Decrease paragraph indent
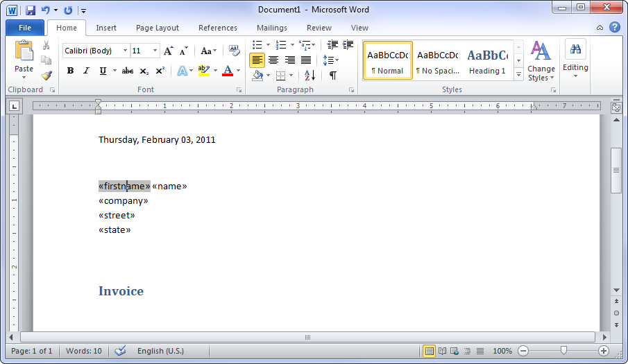Image resolution: width=628 pixels, height=364 pixels. pyautogui.click(x=332, y=45)
